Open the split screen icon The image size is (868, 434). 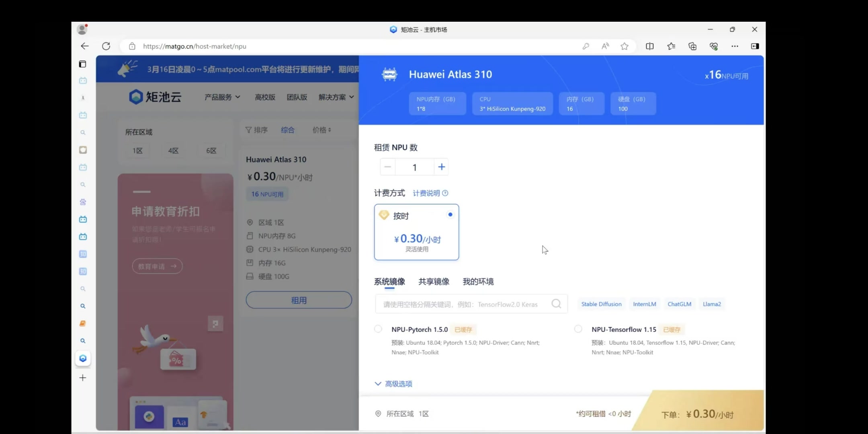pos(650,46)
